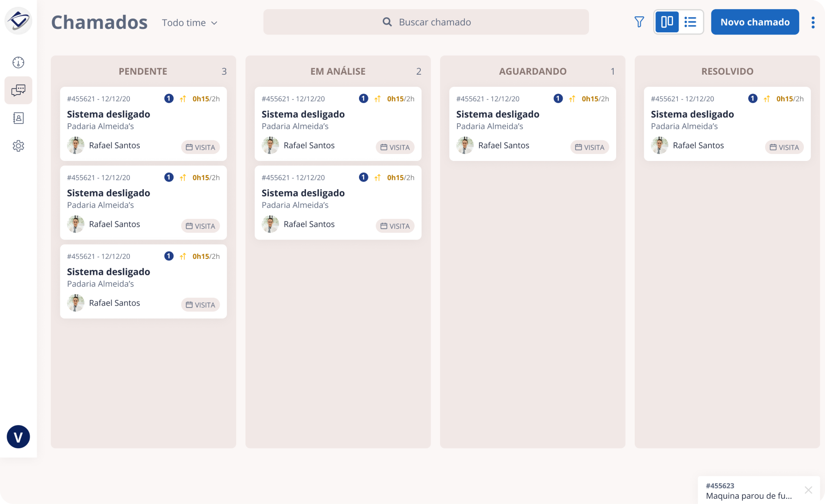This screenshot has height=504, width=825.
Task: Click count badge on RESOLVIDO card
Action: pyautogui.click(x=753, y=98)
